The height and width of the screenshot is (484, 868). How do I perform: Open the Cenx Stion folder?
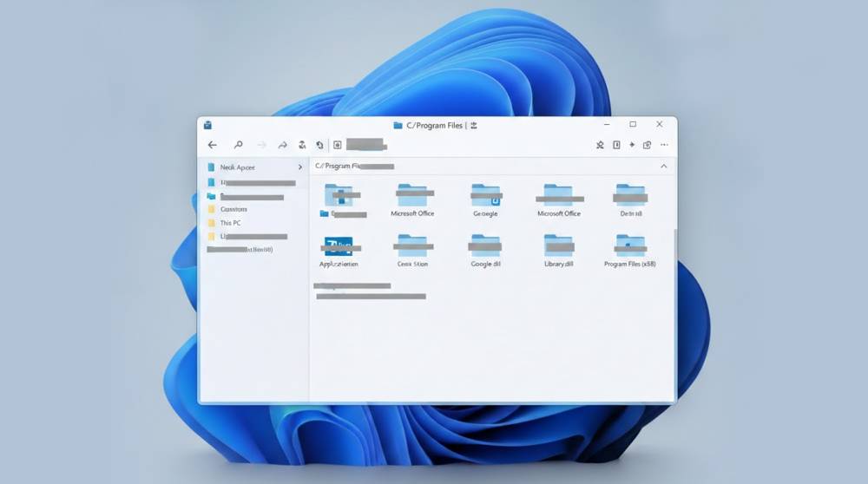coord(412,246)
